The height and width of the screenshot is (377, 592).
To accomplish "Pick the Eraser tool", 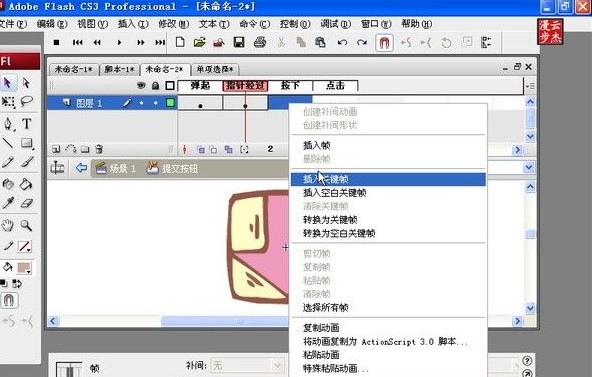I will (x=26, y=203).
